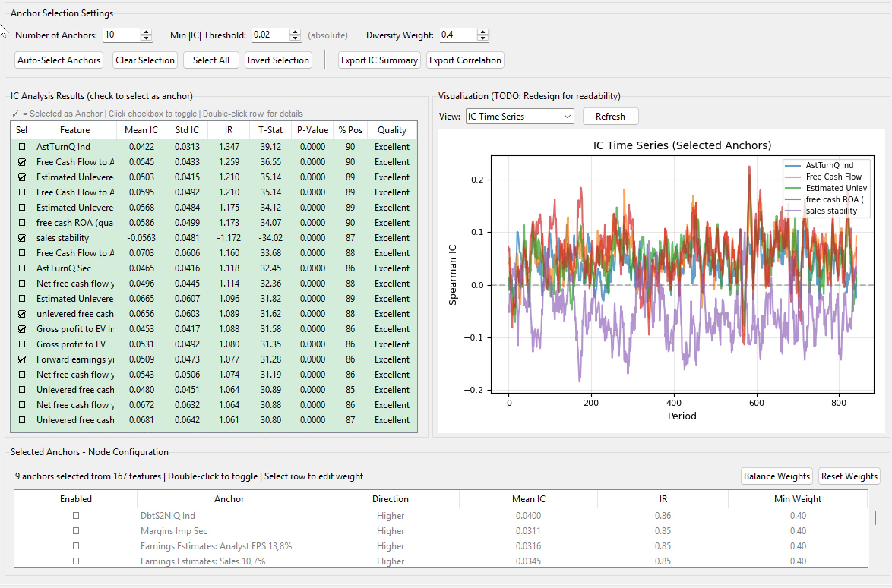Uncheck the Forward earnings yield anchor checkbox

[22, 359]
